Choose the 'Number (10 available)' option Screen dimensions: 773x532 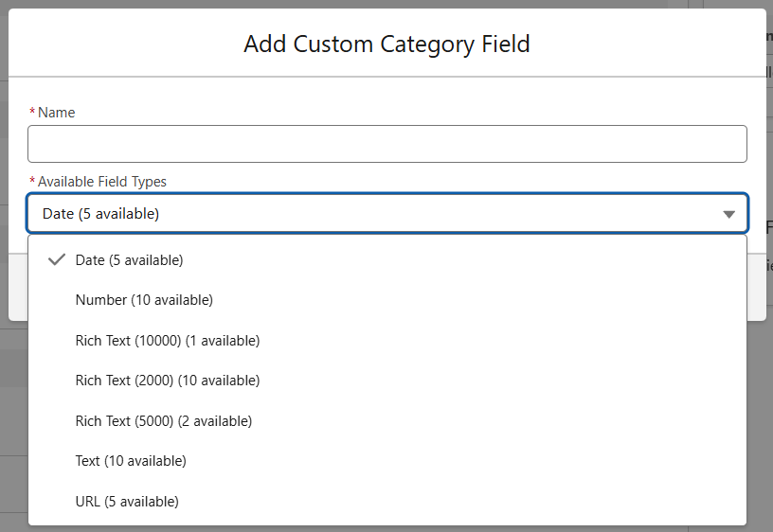click(144, 300)
